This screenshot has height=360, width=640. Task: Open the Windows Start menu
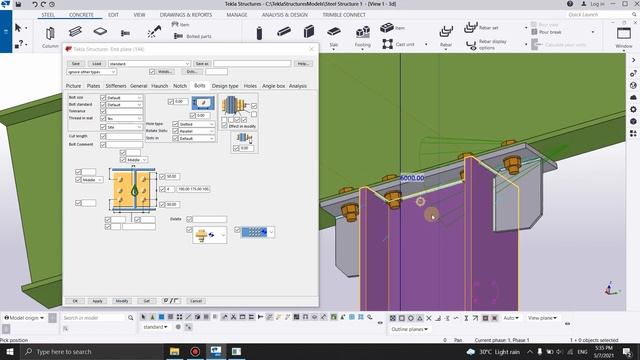pos(10,351)
